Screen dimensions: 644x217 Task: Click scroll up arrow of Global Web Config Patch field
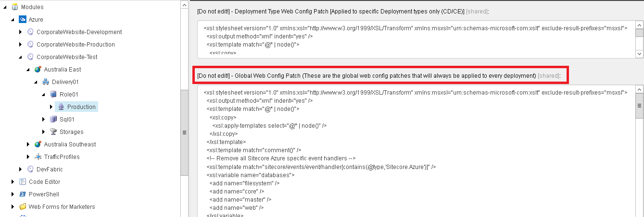point(639,90)
